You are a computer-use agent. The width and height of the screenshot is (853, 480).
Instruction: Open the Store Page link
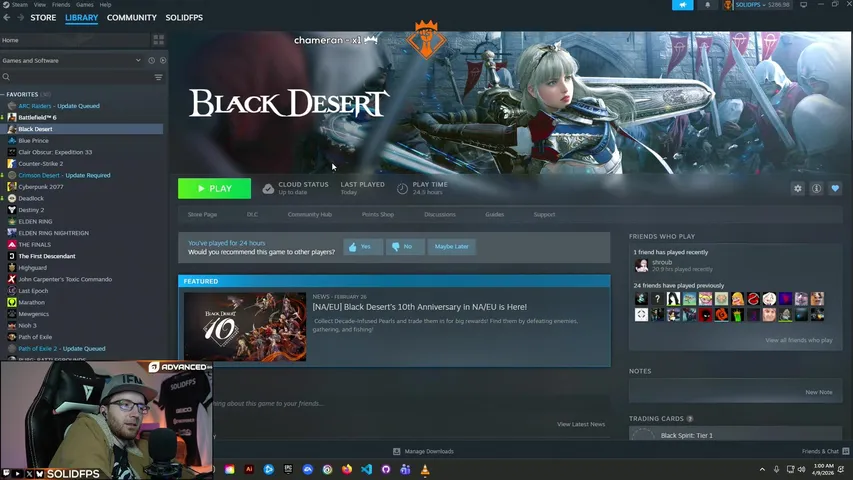202,214
